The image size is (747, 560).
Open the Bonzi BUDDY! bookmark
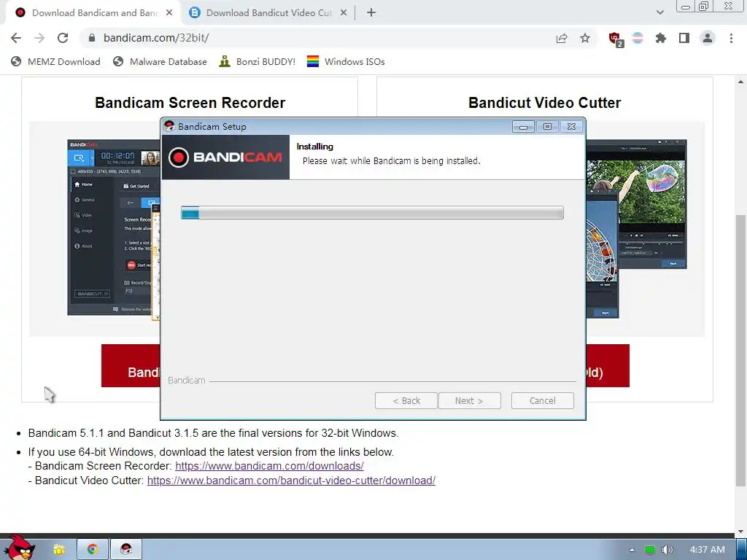tap(258, 61)
